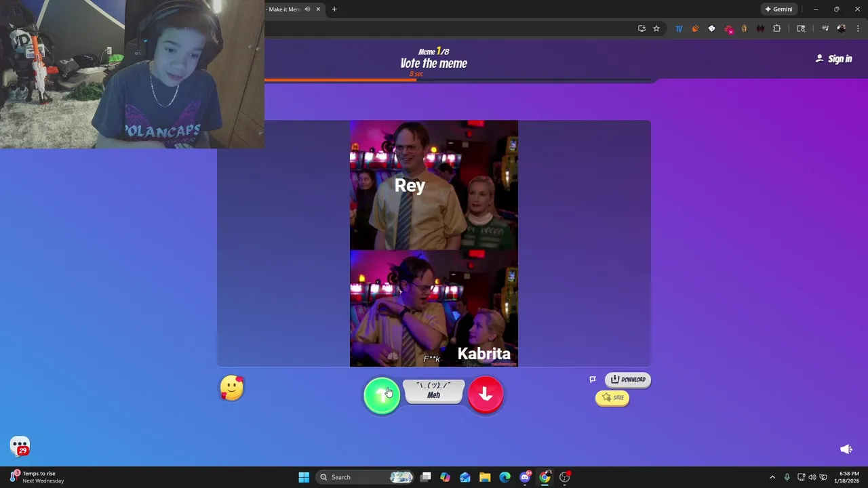This screenshot has height=488, width=868.
Task: Click the Vote the meme heading
Action: click(x=434, y=63)
